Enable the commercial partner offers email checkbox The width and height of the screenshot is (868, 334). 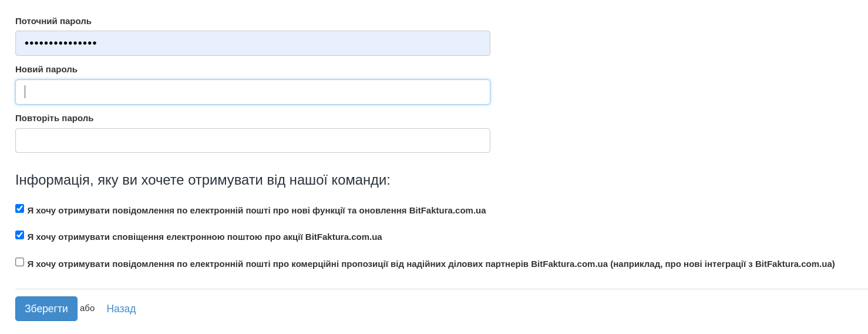pyautogui.click(x=20, y=262)
